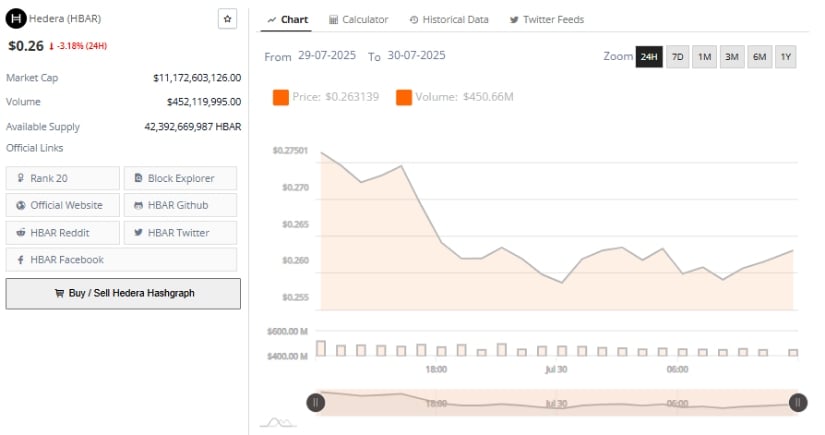Click the 18:00 x-axis label

tap(436, 369)
